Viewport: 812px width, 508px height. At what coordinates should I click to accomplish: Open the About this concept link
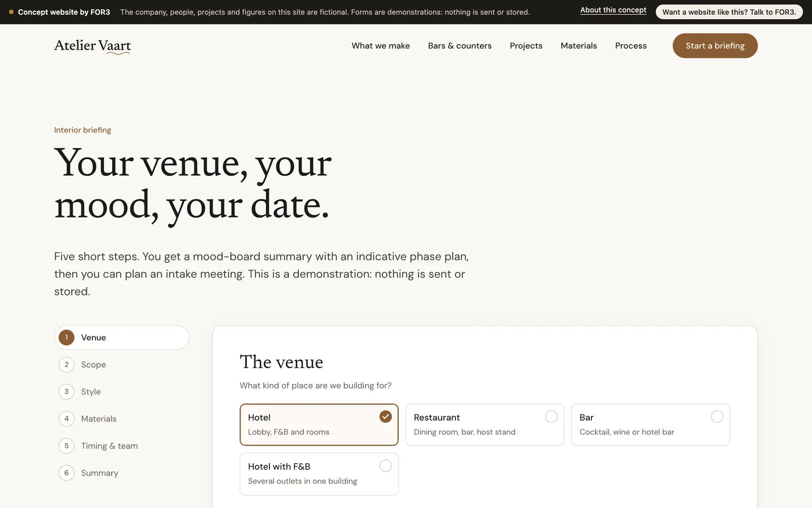(x=613, y=10)
